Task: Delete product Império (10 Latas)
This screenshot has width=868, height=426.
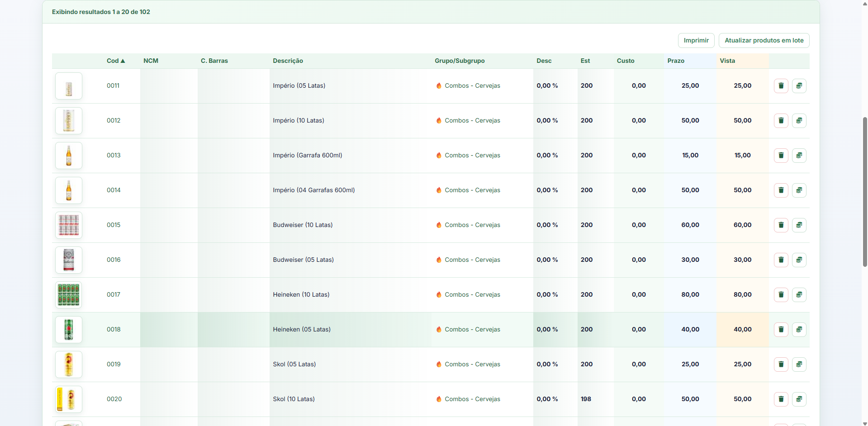Action: click(781, 121)
